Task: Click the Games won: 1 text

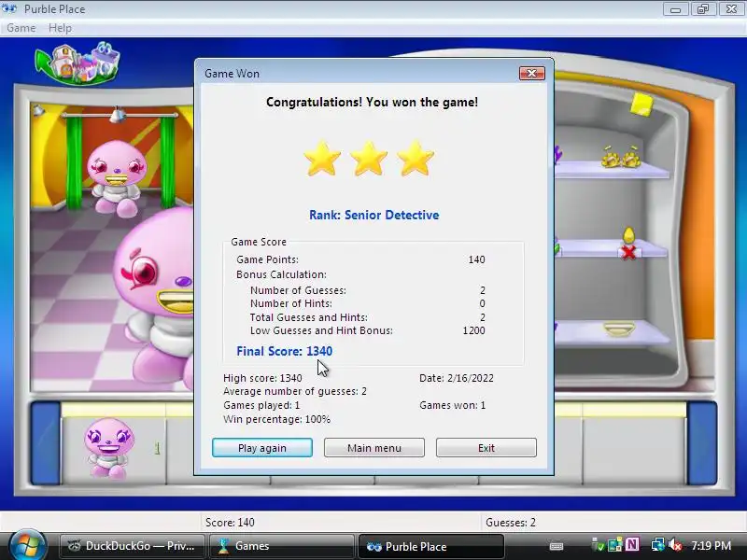Action: 453,405
